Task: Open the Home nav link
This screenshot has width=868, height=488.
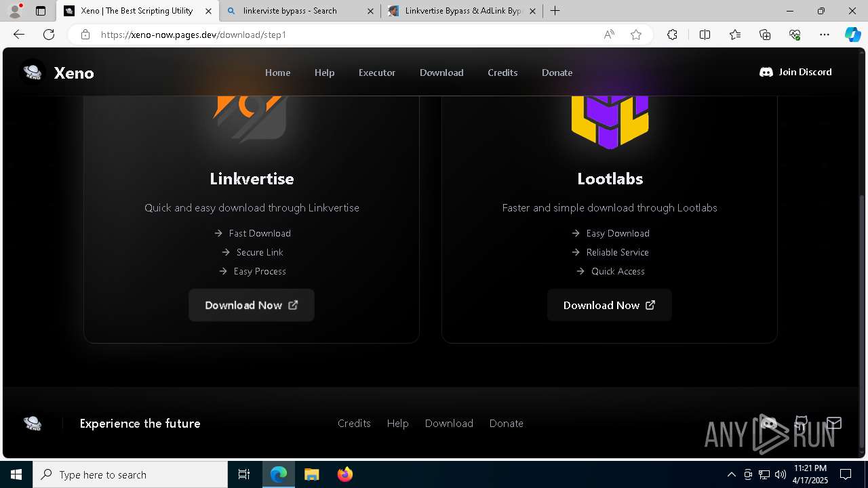Action: pos(277,73)
